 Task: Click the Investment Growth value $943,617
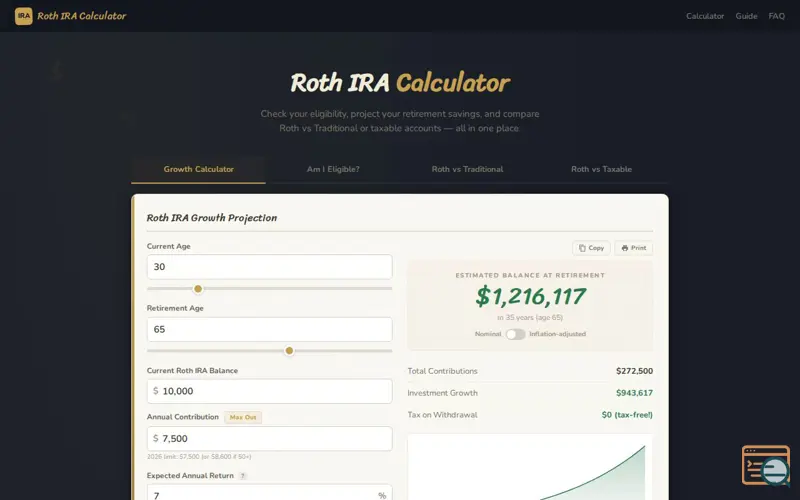(x=634, y=393)
